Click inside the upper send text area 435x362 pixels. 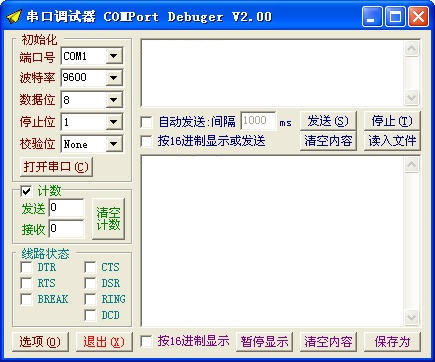pyautogui.click(x=272, y=73)
